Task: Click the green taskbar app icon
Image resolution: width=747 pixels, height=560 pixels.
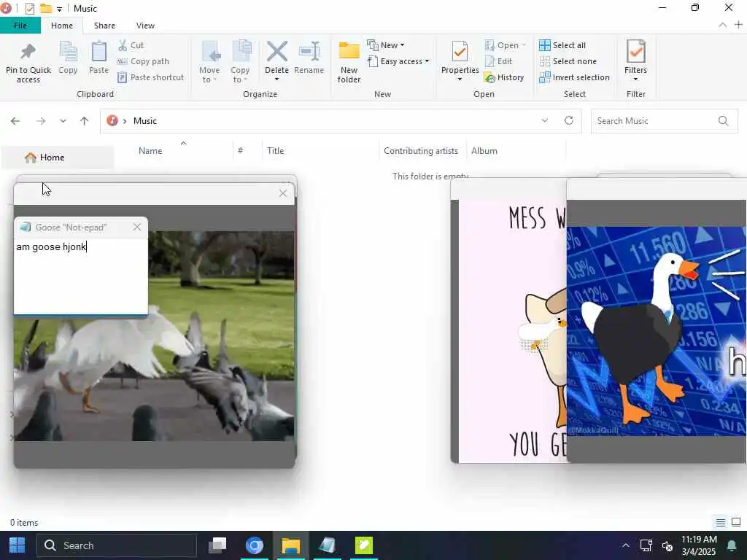Action: click(363, 545)
